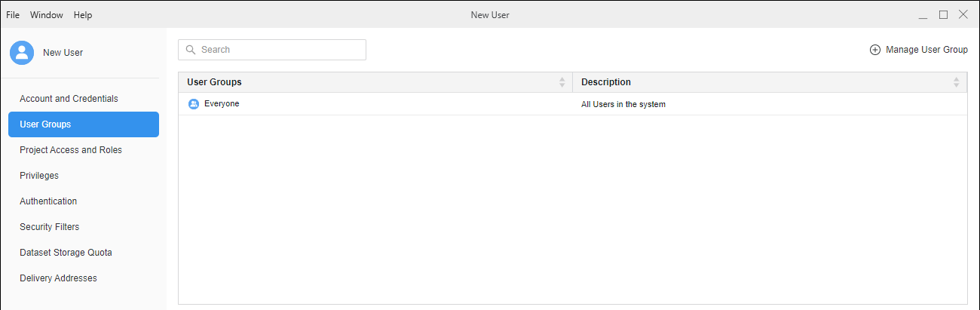The height and width of the screenshot is (310, 980).
Task: Select the User Groups sidebar tab
Action: tap(83, 124)
